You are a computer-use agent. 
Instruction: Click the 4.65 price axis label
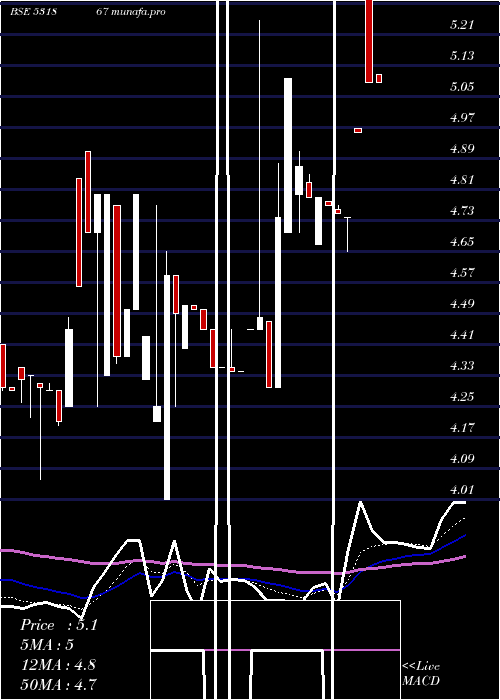click(461, 242)
